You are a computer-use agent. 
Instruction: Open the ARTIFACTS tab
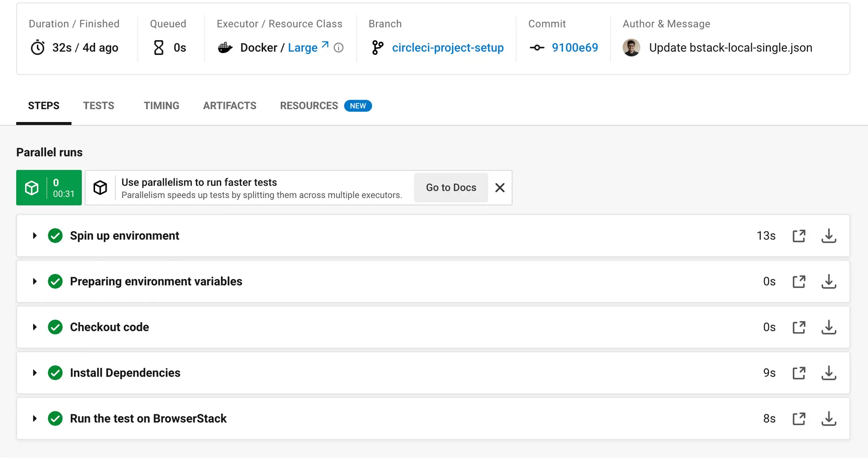(230, 106)
